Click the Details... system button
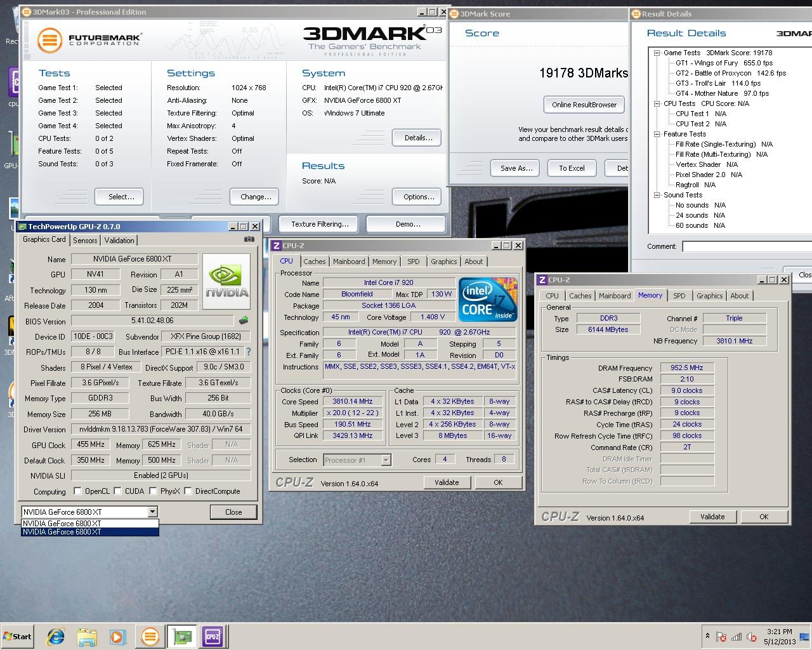This screenshot has height=650, width=812. pyautogui.click(x=417, y=137)
